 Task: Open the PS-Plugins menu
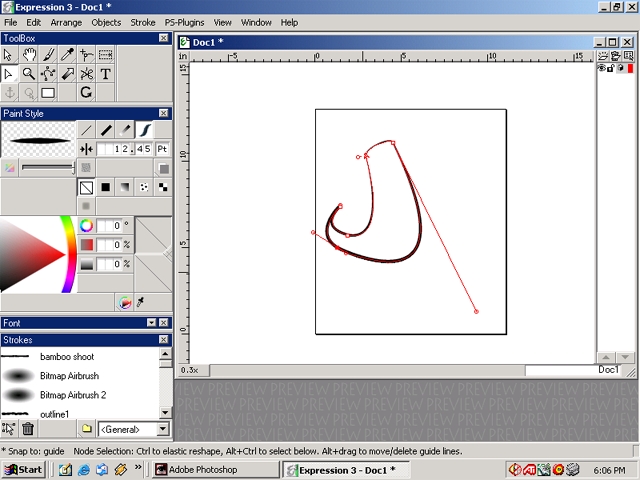[x=184, y=22]
